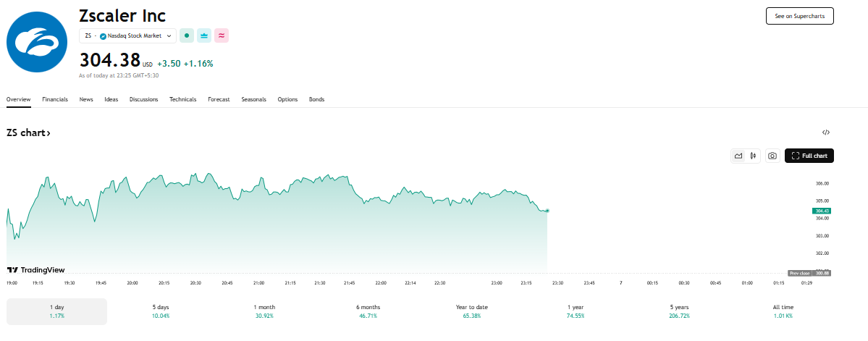This screenshot has height=341, width=868.
Task: Click the 'As of today at 23:25' timestamp
Action: [x=119, y=75]
